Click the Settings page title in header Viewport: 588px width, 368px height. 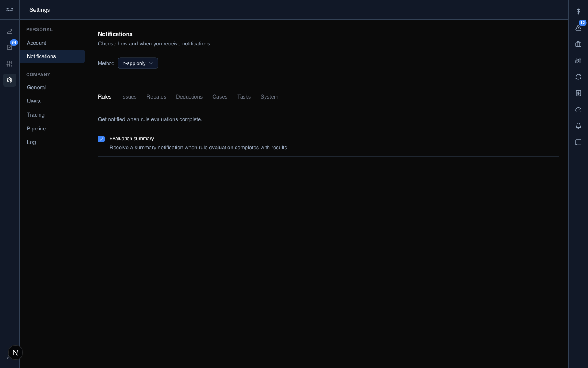(40, 10)
